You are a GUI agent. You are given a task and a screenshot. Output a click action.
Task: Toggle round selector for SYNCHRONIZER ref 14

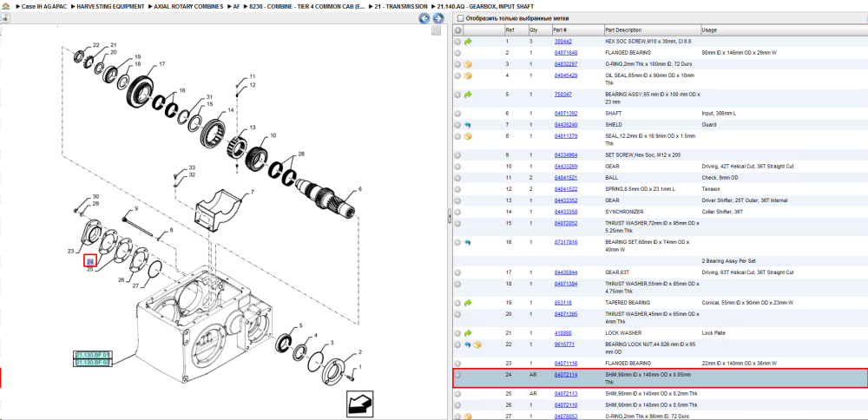pos(457,212)
